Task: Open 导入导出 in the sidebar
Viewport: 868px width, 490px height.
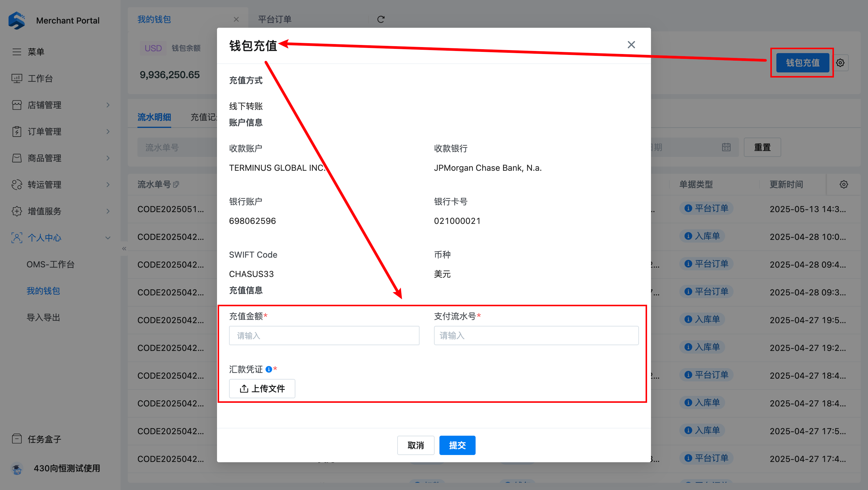Action: pyautogui.click(x=43, y=317)
